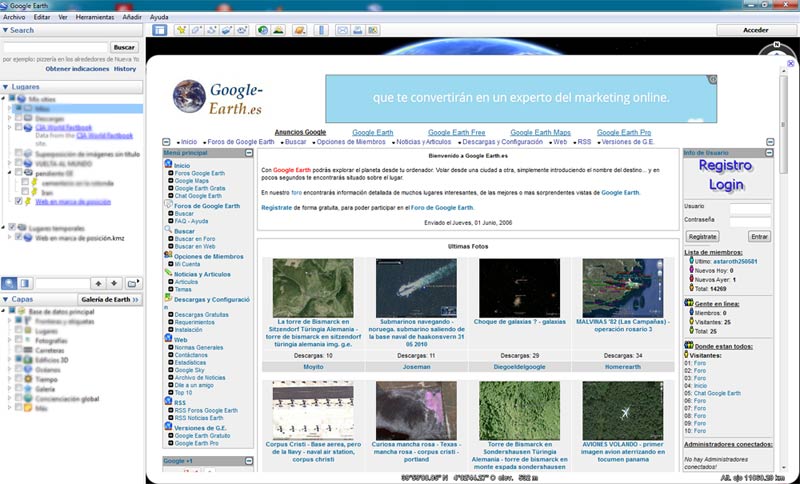
Task: Select the add polygon tool icon
Action: 197,30
